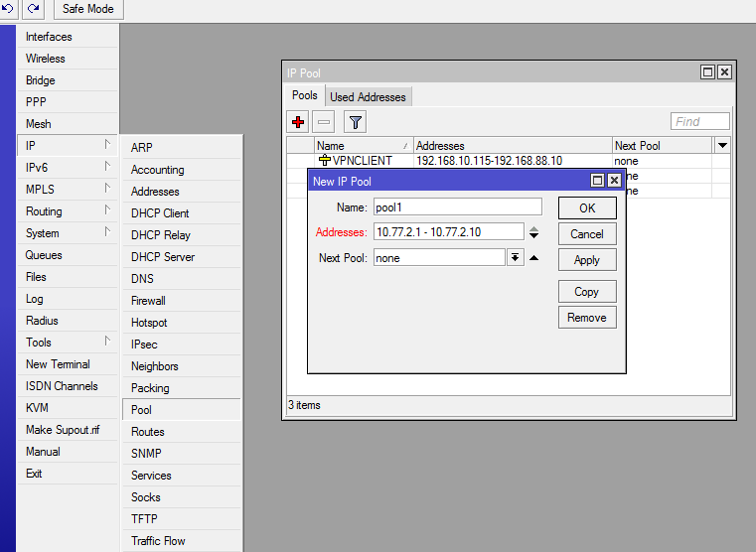The height and width of the screenshot is (552, 756).
Task: Expand the Routing submenu
Action: point(68,211)
